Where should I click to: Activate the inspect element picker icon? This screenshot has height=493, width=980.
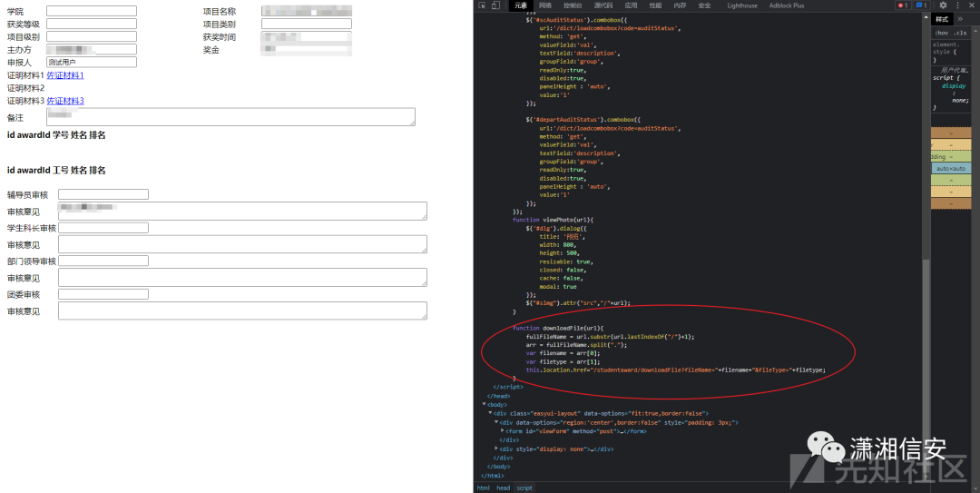pyautogui.click(x=482, y=5)
